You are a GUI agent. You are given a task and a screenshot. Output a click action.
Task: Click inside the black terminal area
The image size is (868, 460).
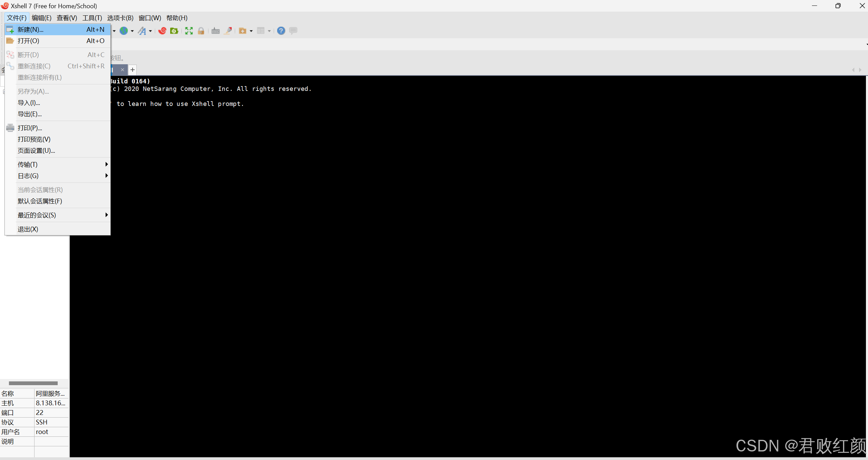468,267
